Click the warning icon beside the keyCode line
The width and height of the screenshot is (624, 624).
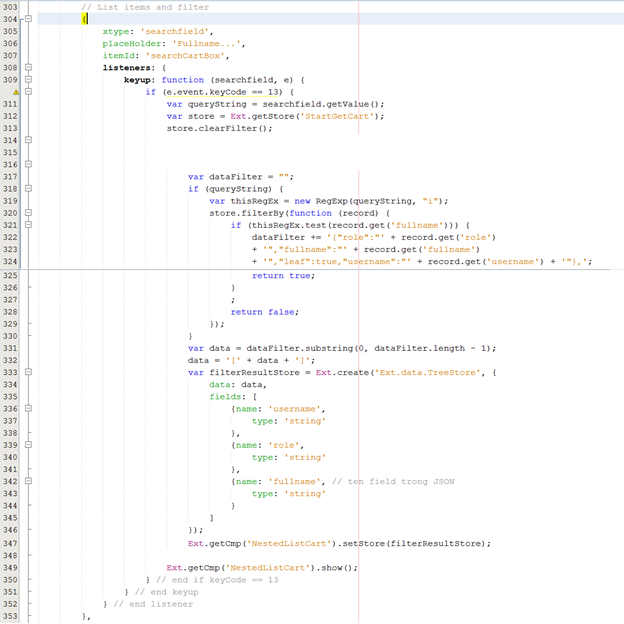click(16, 92)
